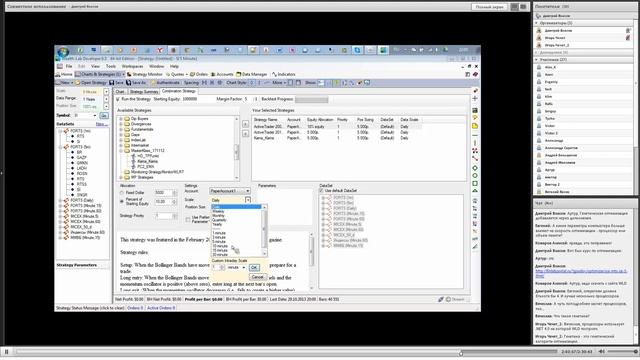Collapse the Организаторы participants group
Screen dimensions: 640x360
(537, 23)
